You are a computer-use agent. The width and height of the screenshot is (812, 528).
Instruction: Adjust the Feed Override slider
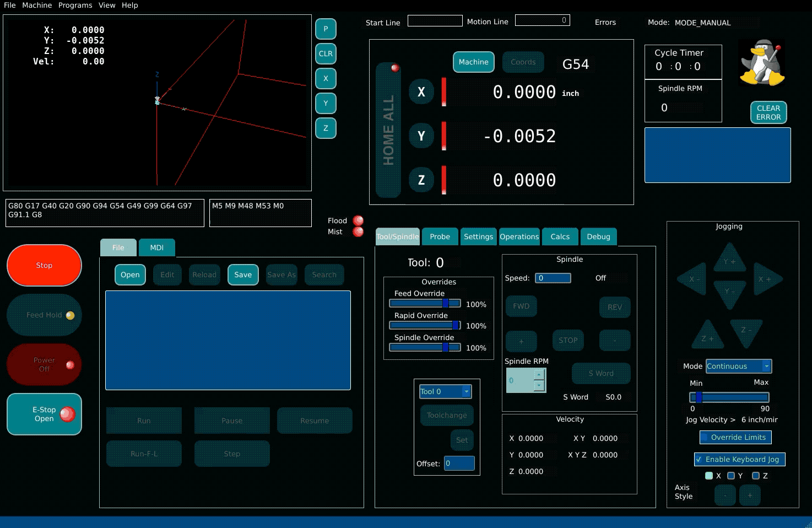coord(446,304)
